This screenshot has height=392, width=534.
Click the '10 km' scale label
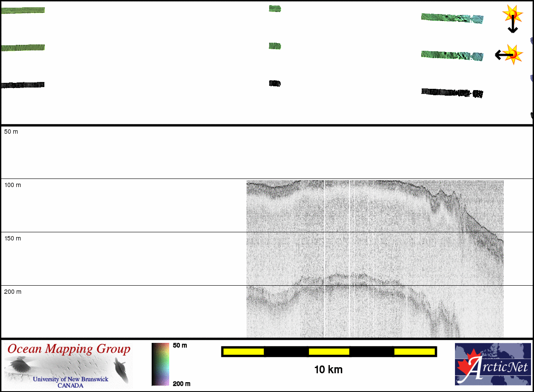328,370
